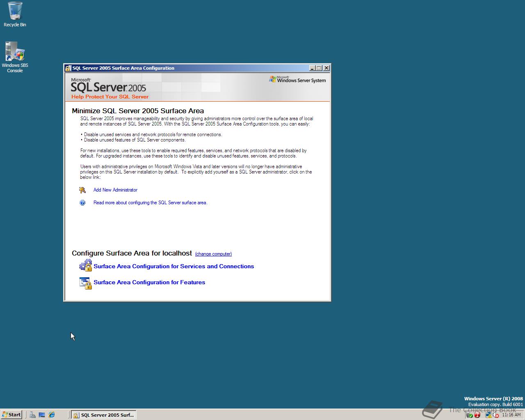The image size is (525, 420).
Task: Click the Add New Administrator key icon
Action: 82,190
